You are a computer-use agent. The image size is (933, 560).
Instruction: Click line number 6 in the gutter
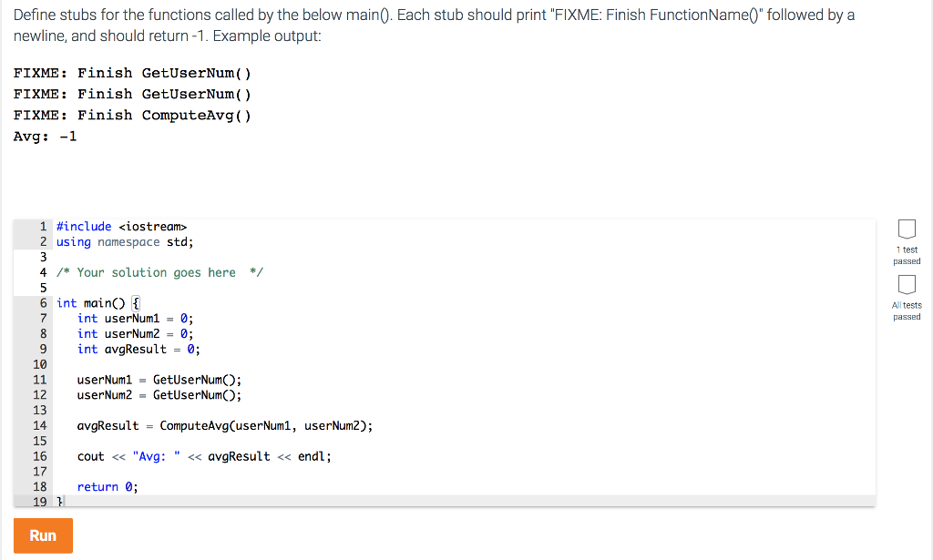[42, 302]
